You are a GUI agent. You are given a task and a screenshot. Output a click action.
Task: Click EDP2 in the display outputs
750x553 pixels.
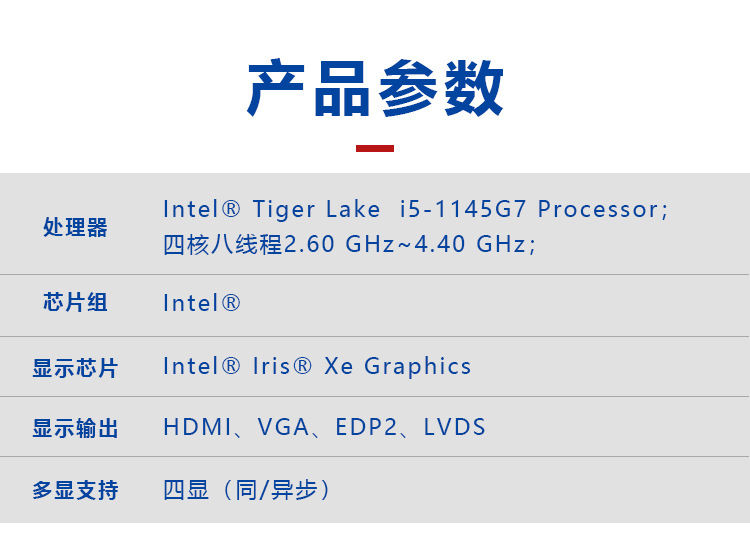(368, 427)
